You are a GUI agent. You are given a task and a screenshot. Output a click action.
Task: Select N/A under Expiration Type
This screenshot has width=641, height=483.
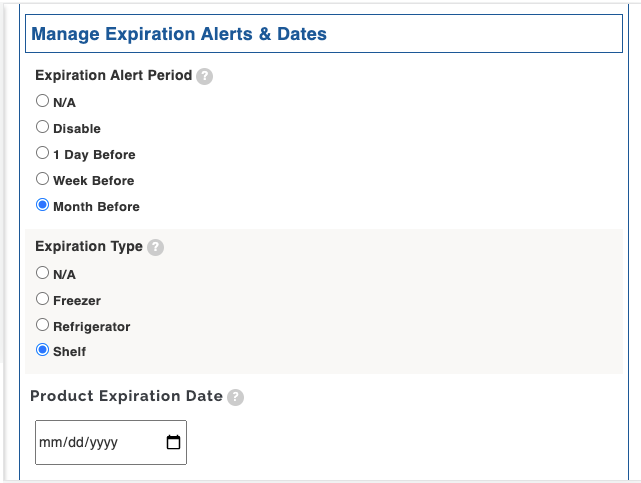(x=42, y=272)
